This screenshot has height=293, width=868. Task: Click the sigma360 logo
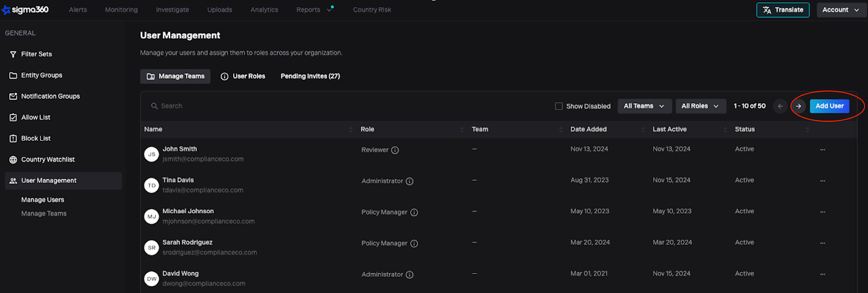pyautogui.click(x=25, y=10)
